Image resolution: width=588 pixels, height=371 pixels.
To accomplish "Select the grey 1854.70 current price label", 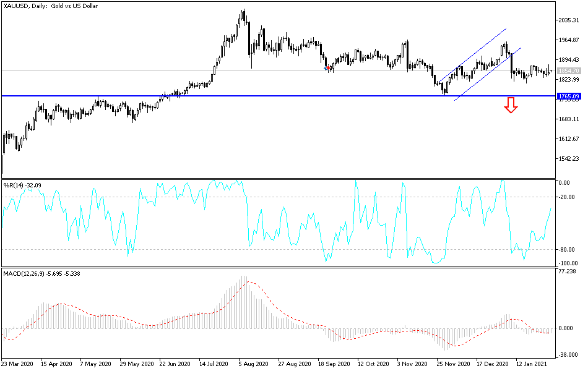I will click(x=569, y=71).
